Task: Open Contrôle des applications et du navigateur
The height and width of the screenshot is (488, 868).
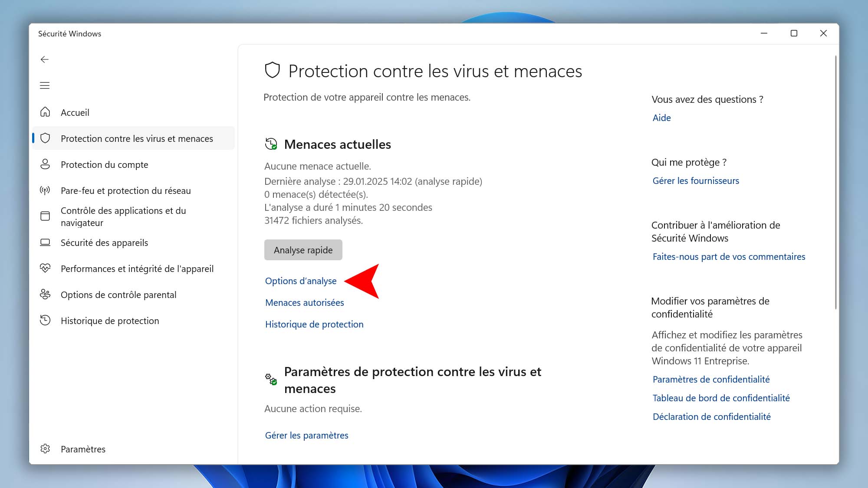Action: [x=134, y=216]
